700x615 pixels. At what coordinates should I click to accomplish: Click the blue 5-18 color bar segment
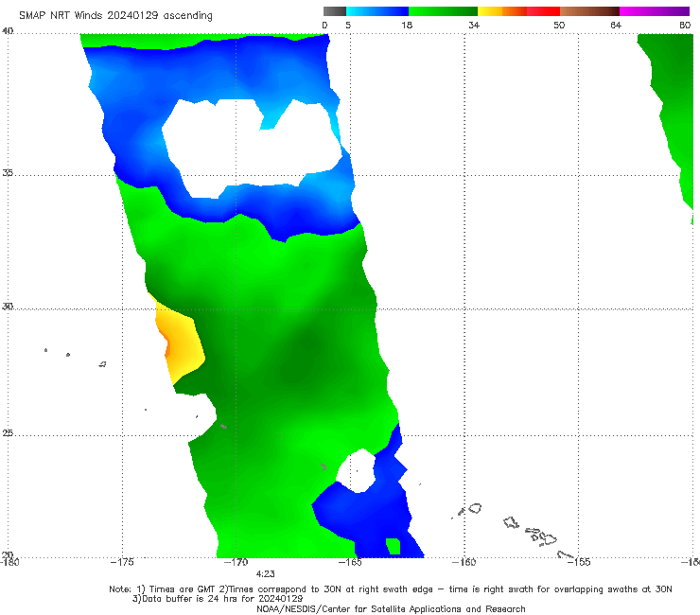pos(377,11)
